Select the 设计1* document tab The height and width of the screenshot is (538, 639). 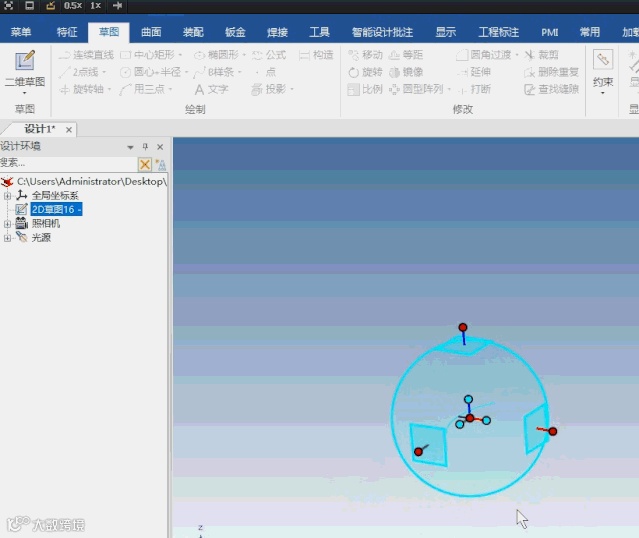(39, 129)
